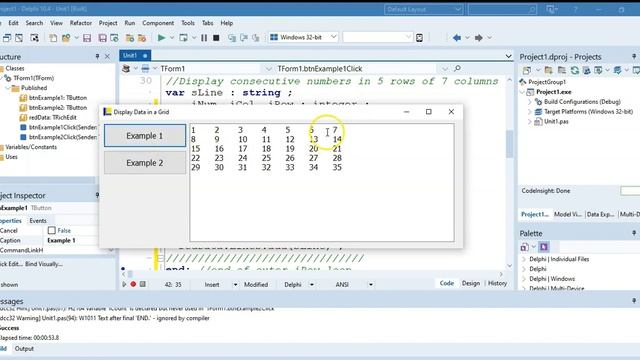
Task: Open the Tools menu
Action: 188,23
